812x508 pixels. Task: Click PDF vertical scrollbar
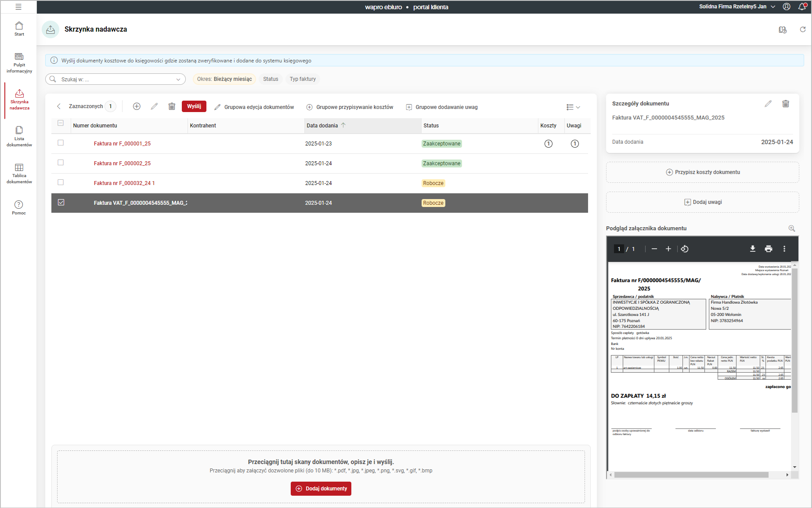point(794,341)
